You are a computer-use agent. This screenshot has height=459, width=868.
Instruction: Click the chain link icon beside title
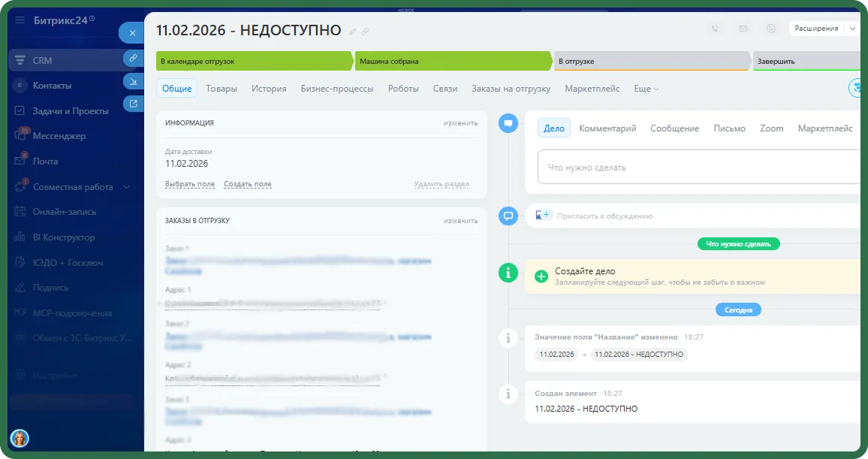pyautogui.click(x=365, y=32)
